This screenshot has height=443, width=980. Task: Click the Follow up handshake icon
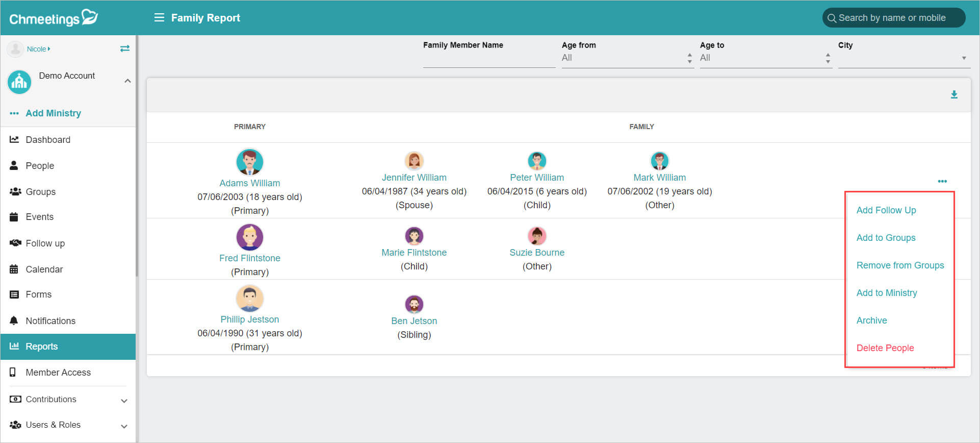point(15,243)
